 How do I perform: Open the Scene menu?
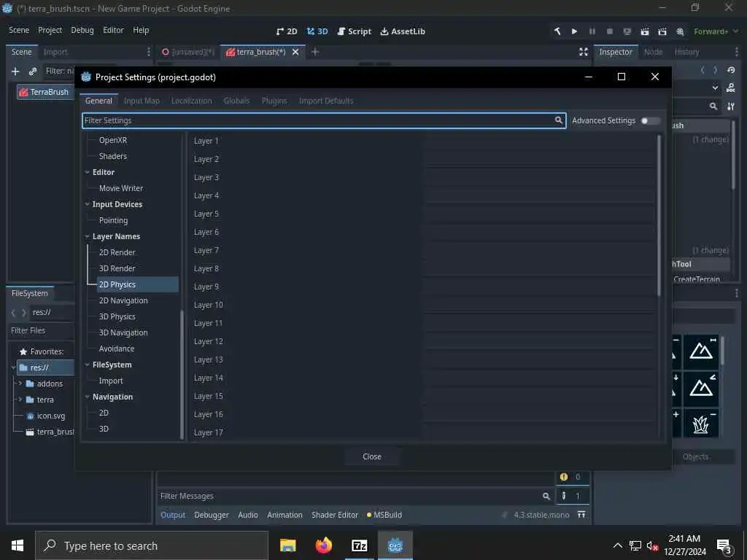pos(19,30)
